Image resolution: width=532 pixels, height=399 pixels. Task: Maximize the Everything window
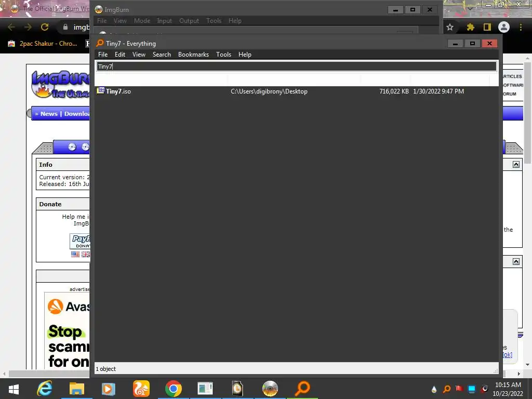point(472,44)
